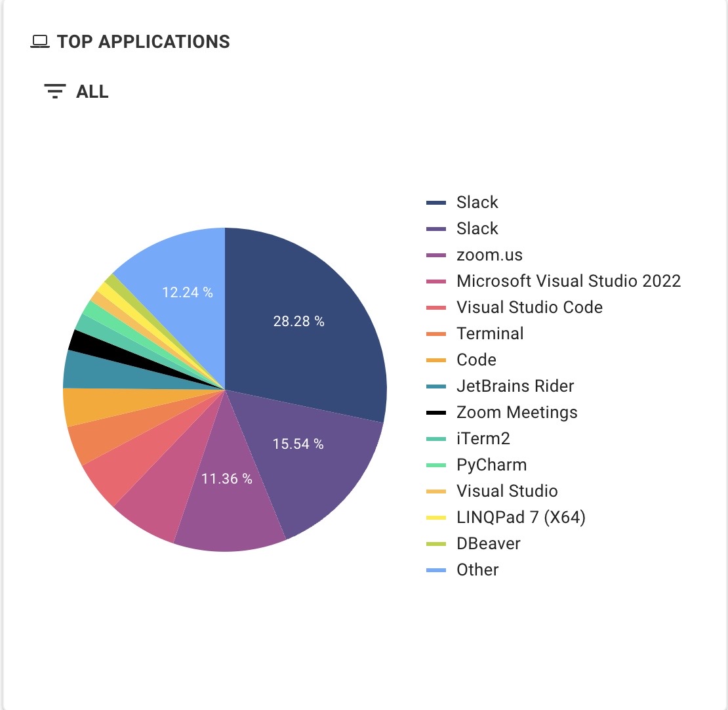Toggle LINQPad 7 (X64) legend label
This screenshot has width=728, height=710.
(521, 518)
